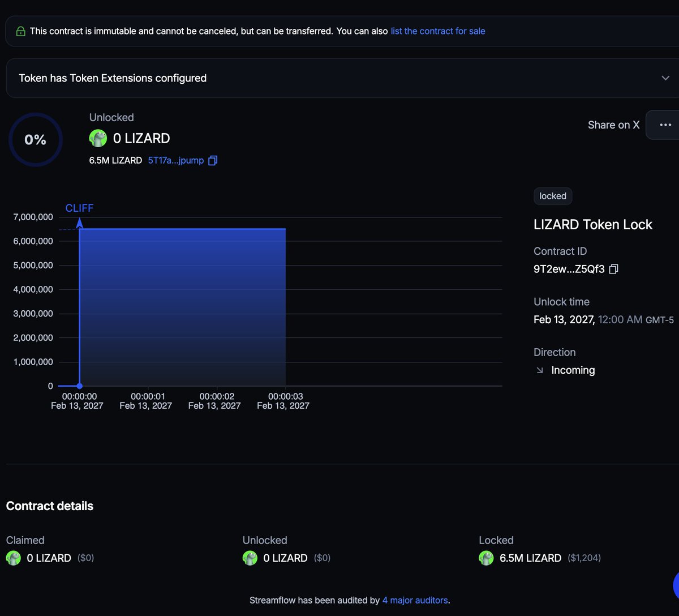This screenshot has height=616, width=679.
Task: Click the locked status badge
Action: (552, 196)
